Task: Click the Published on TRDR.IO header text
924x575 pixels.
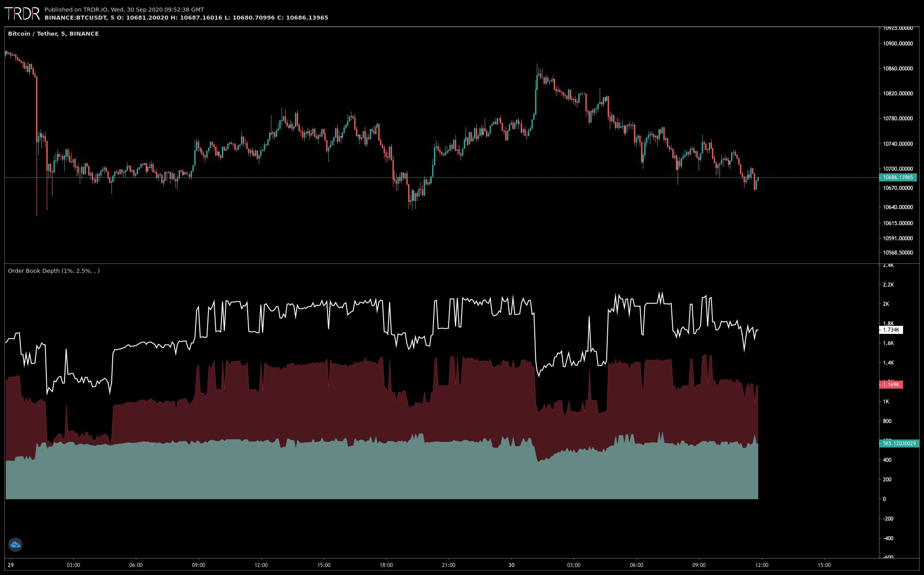Action: [124, 9]
